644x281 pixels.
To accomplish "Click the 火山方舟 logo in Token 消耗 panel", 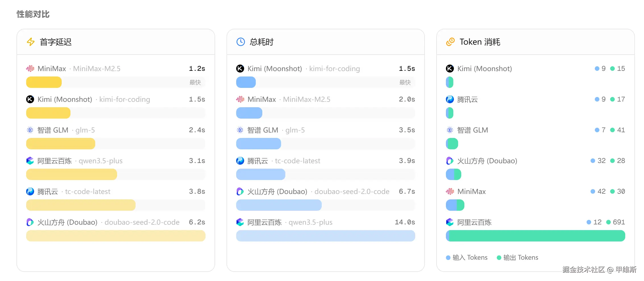I will (x=450, y=161).
